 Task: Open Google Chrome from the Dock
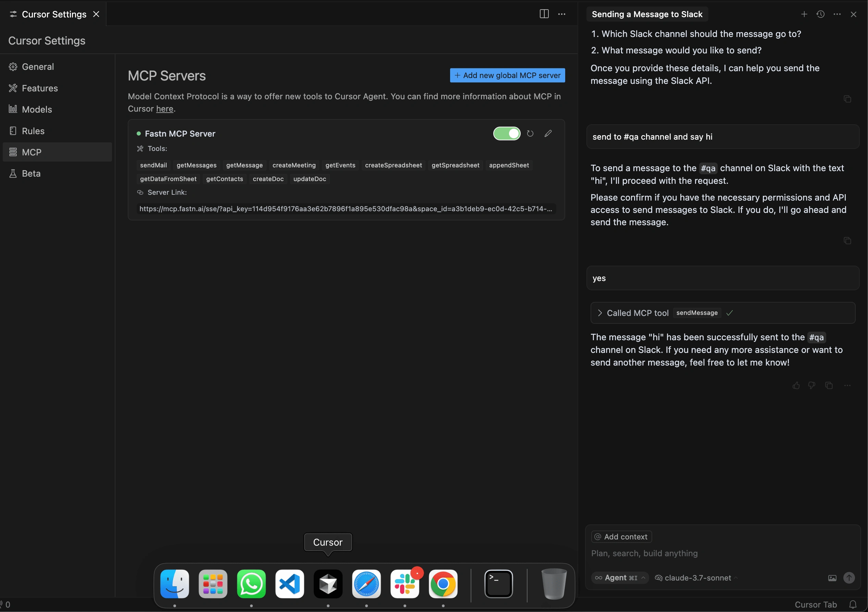tap(443, 584)
